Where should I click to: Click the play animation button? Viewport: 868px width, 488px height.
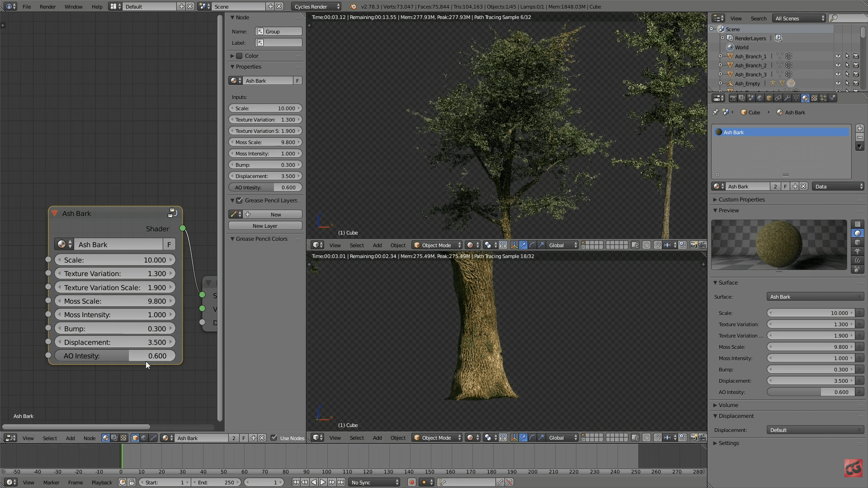(x=323, y=482)
